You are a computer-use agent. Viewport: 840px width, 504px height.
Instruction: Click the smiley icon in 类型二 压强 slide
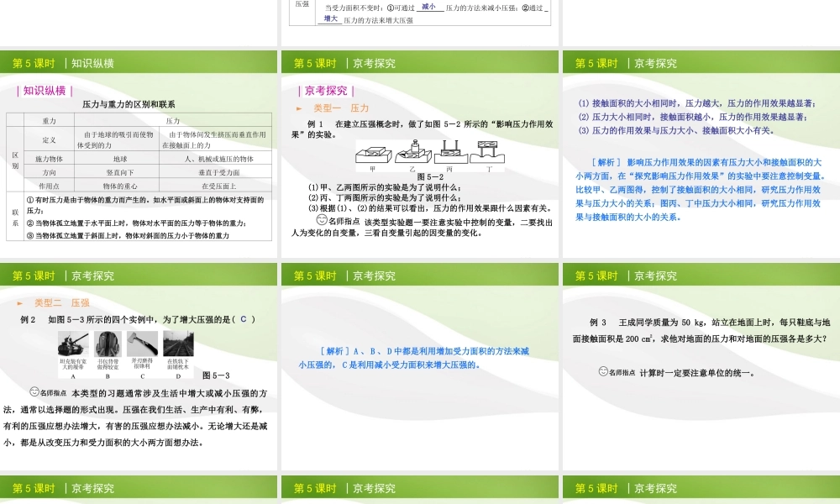34,391
